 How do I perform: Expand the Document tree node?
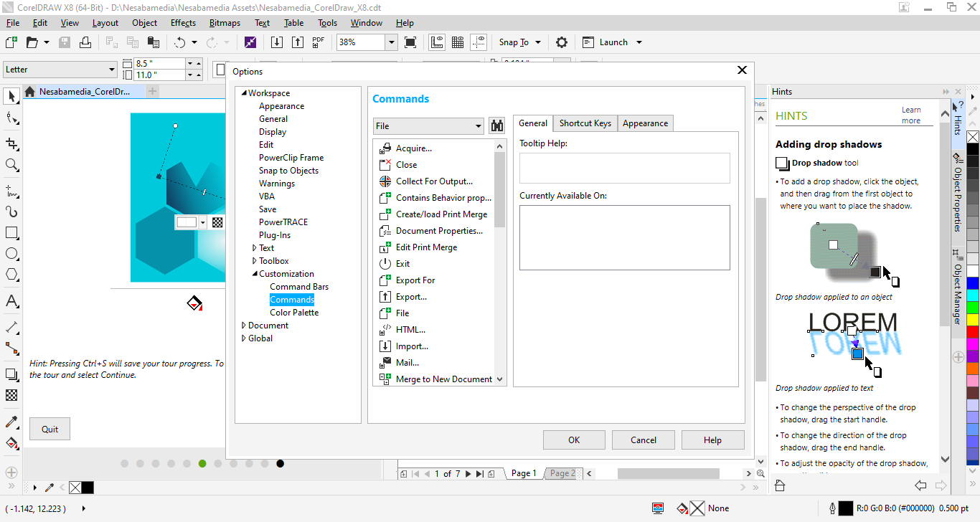(x=243, y=326)
